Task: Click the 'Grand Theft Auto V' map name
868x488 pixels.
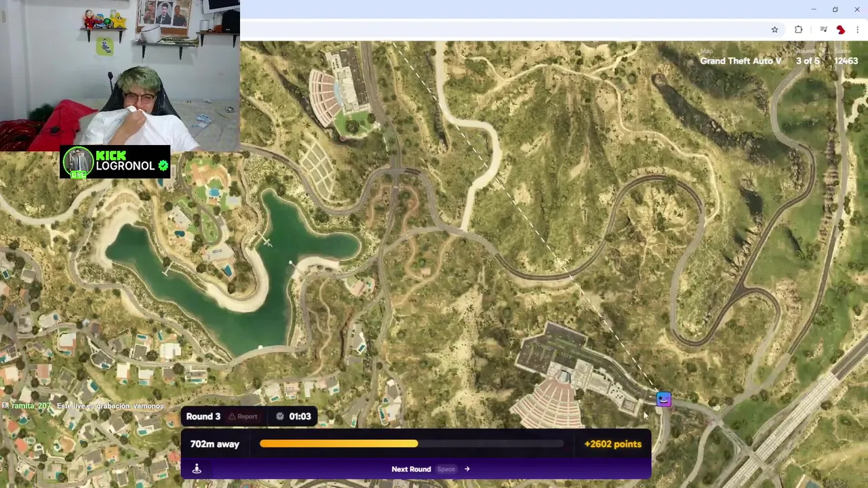Action: tap(741, 61)
